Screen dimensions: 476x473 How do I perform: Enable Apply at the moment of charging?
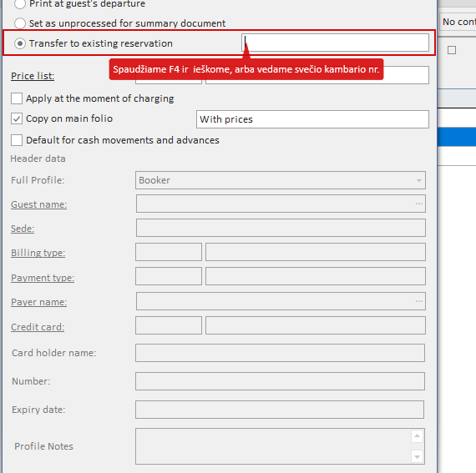click(x=17, y=98)
